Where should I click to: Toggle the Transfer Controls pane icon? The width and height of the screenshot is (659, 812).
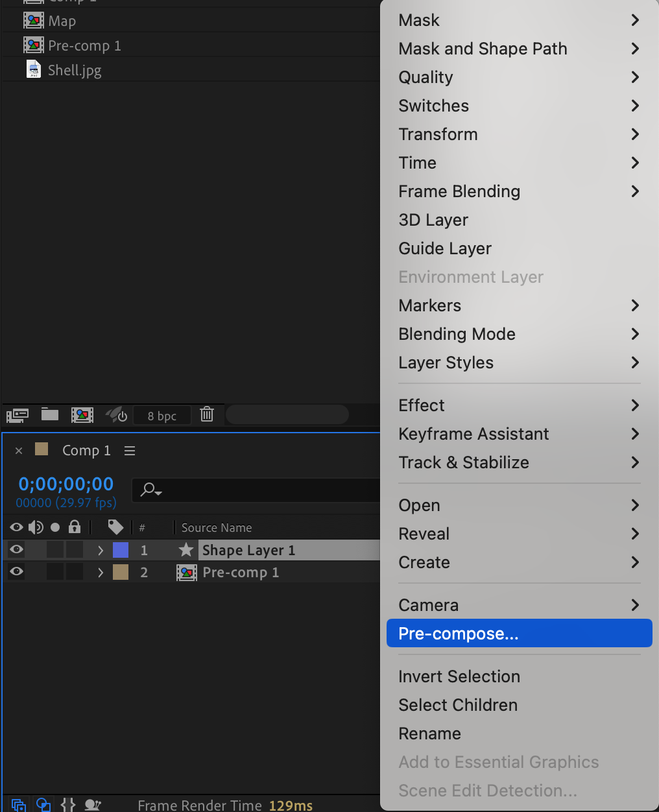[x=43, y=805]
